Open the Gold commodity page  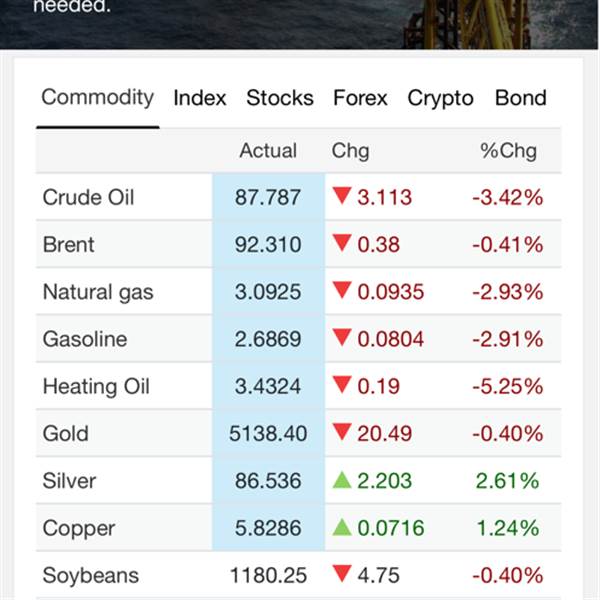tap(65, 434)
